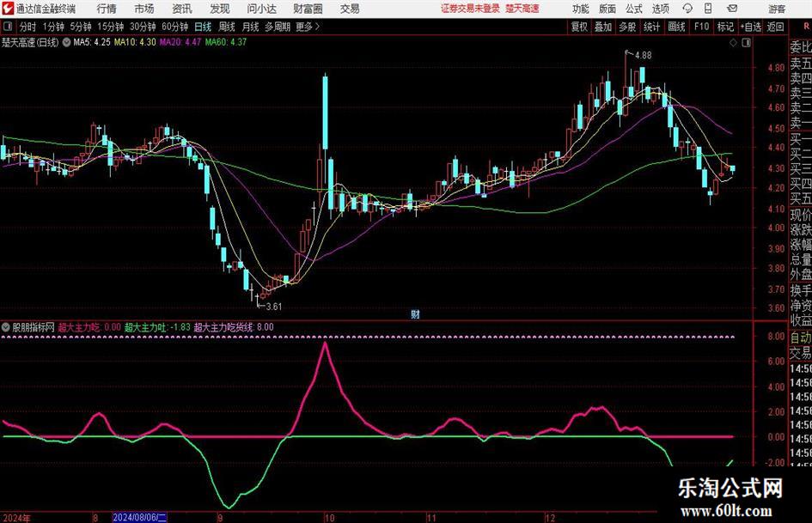Click the 自动 label in right panel

coord(801,338)
